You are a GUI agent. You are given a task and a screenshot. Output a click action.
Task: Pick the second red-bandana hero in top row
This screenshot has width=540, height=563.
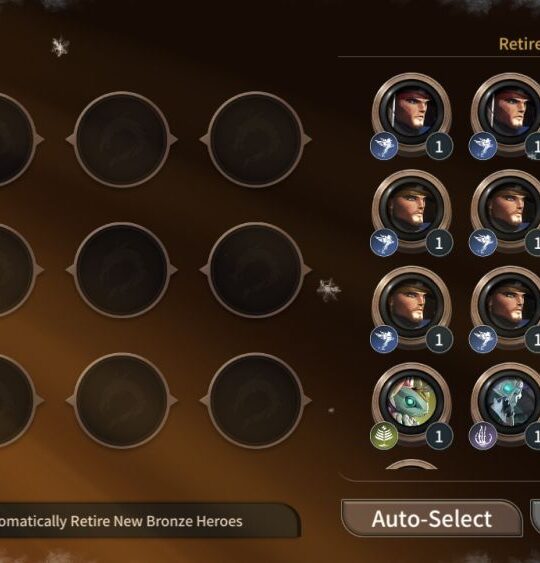coord(508,113)
